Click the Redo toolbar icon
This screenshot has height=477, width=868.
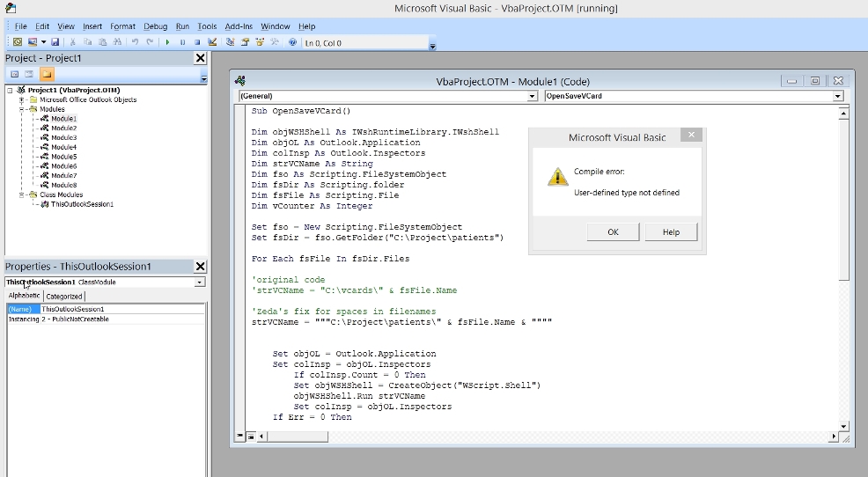[x=150, y=42]
